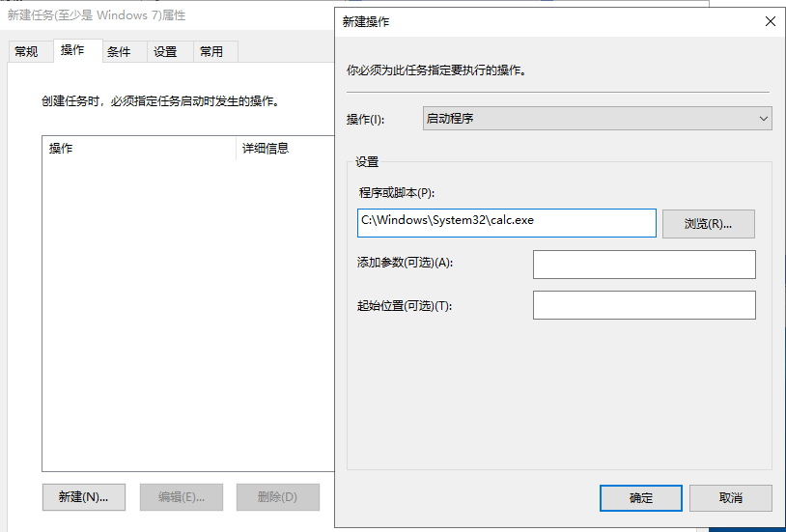
Task: Click the 编辑(E)... button
Action: point(182,497)
